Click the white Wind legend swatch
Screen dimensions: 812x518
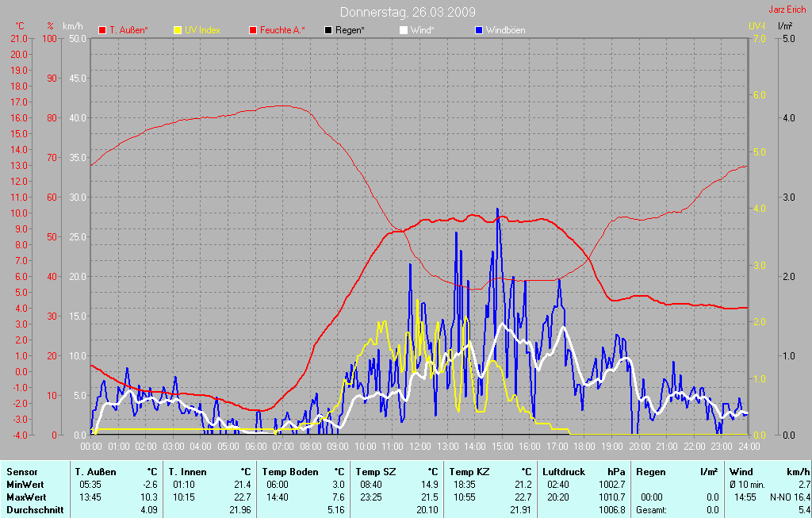point(404,30)
